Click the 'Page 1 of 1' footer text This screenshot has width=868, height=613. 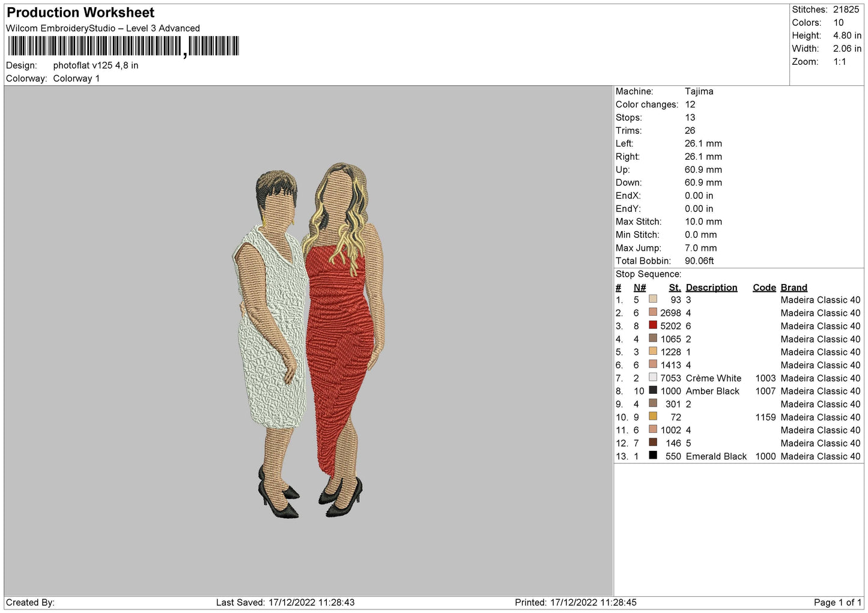[x=838, y=602]
